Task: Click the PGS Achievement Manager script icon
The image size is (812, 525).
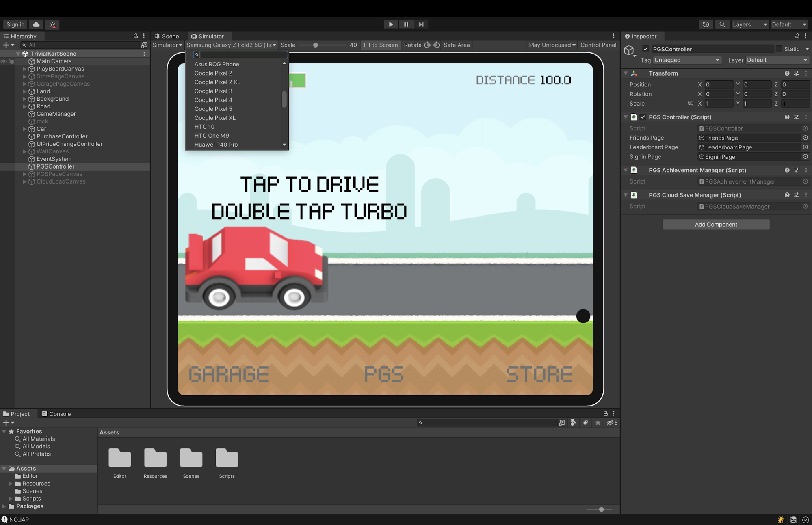Action: point(634,170)
